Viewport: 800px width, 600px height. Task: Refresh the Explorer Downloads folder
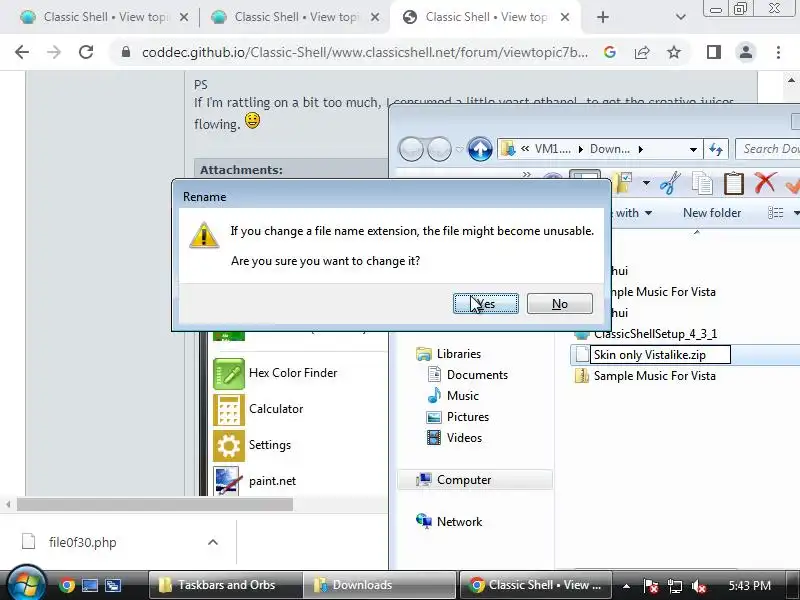click(x=716, y=149)
